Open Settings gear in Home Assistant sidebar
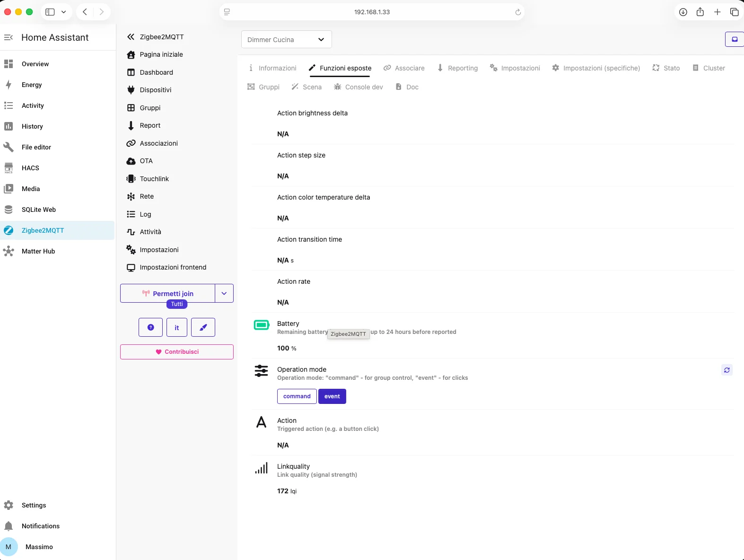This screenshot has width=744, height=560. coord(9,505)
